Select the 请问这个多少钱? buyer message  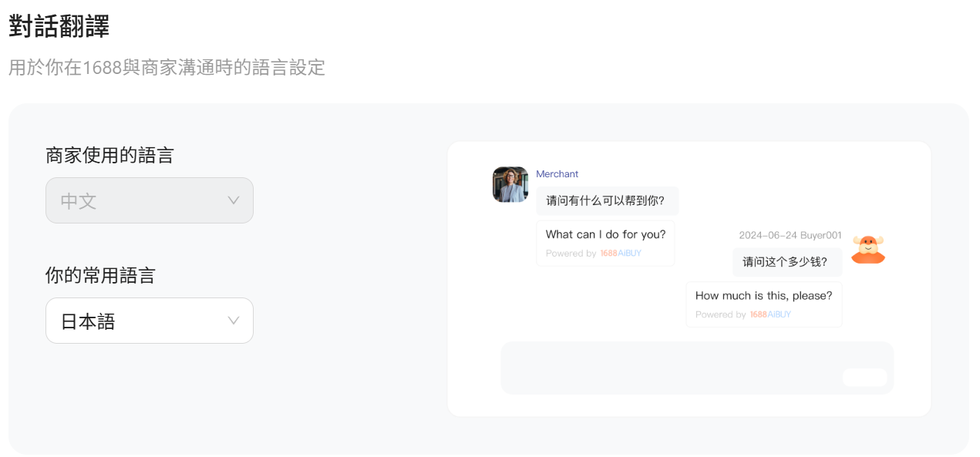click(x=786, y=262)
